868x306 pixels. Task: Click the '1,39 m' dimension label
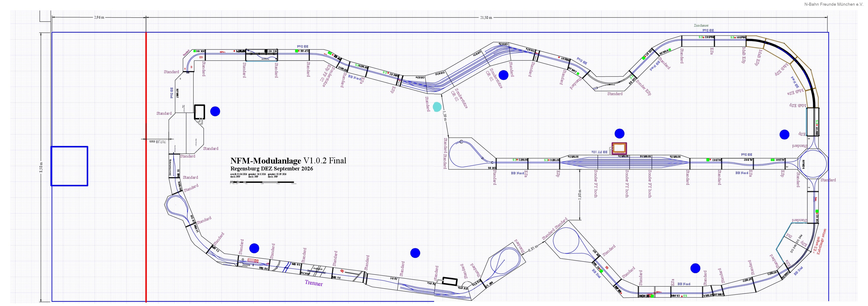pyautogui.click(x=445, y=116)
